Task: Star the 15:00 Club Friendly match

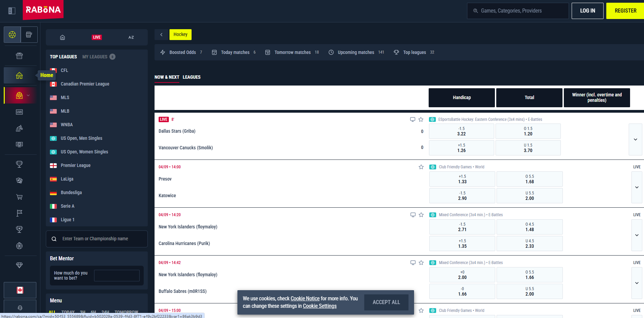Action: tap(421, 311)
